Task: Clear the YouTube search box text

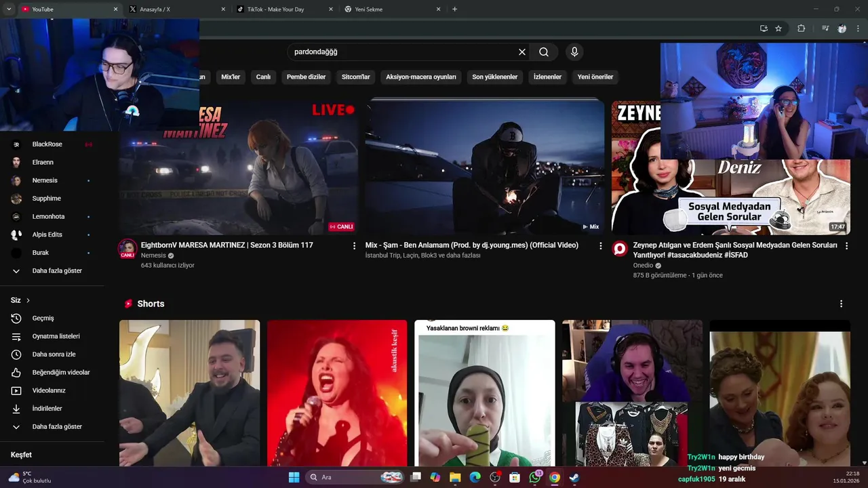Action: click(522, 52)
